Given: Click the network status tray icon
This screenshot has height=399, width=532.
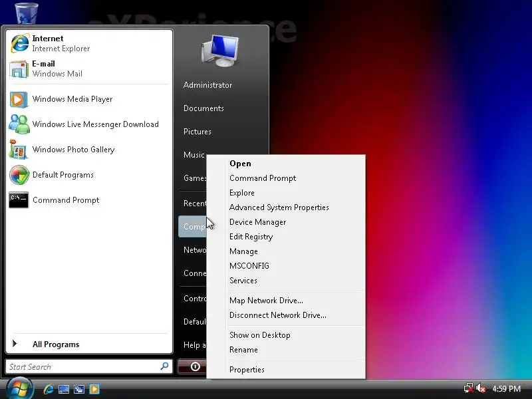Looking at the screenshot, I should (x=469, y=388).
